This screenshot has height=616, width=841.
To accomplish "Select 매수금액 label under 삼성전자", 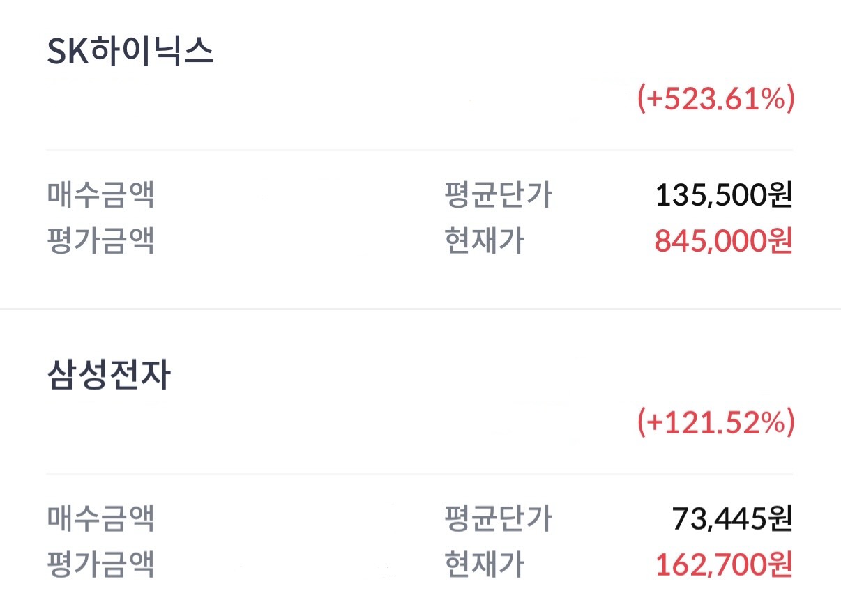I will (x=100, y=518).
